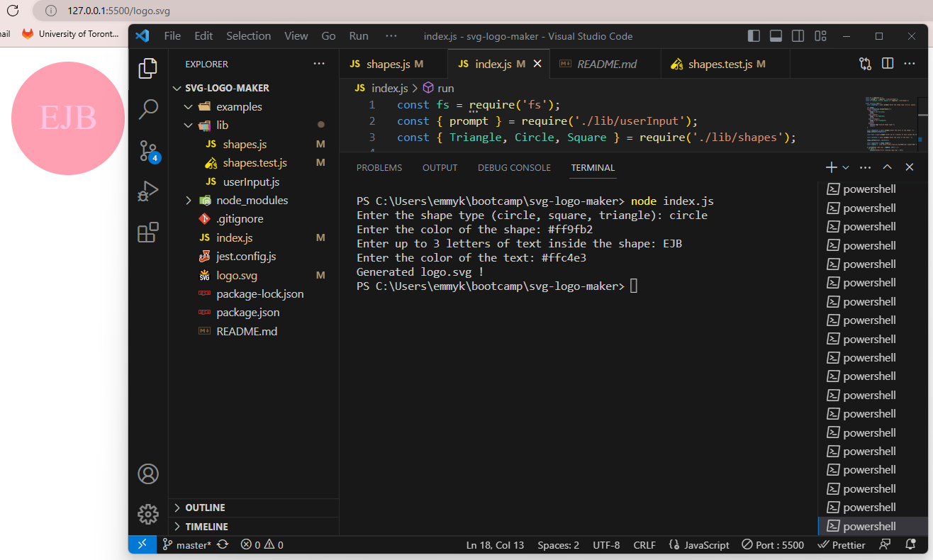Expand the OUTLINE section
Image resolution: width=933 pixels, height=560 pixels.
[x=205, y=508]
